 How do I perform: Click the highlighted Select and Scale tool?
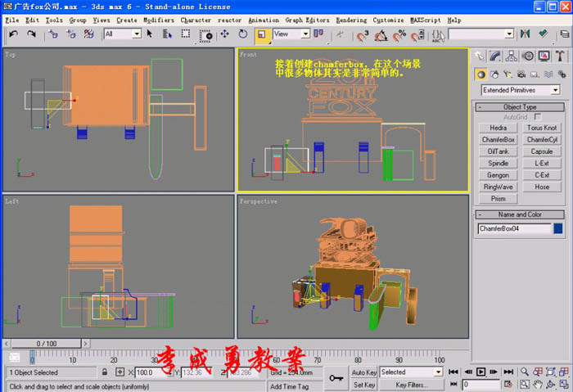(262, 34)
